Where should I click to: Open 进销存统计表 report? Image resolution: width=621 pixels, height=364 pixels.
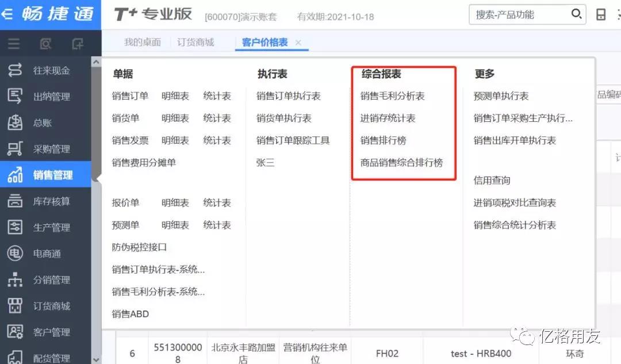tap(388, 118)
